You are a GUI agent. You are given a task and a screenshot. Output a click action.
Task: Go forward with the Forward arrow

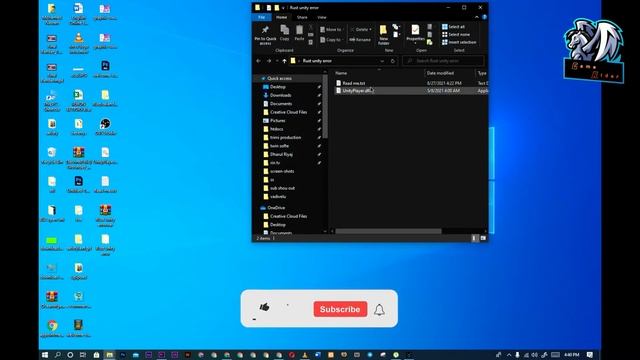[269, 61]
